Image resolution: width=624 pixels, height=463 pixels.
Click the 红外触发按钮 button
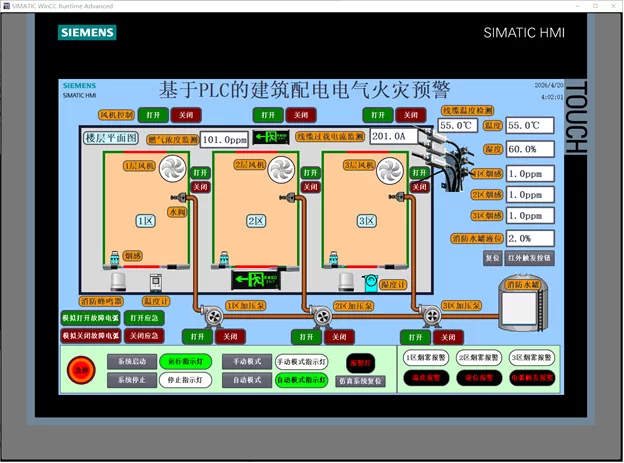(x=529, y=258)
